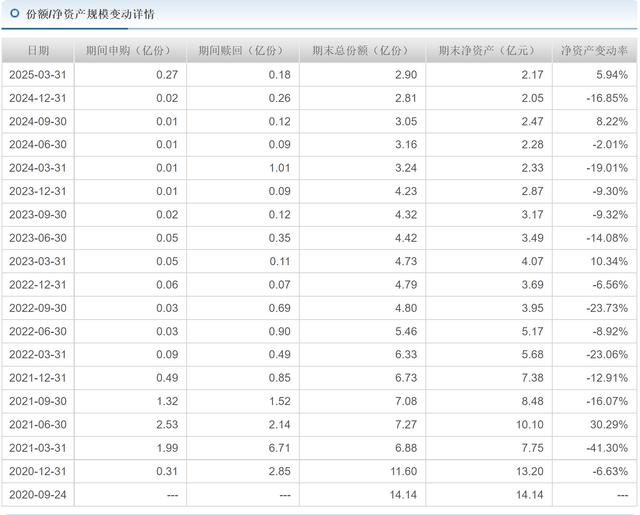This screenshot has width=640, height=515.
Task: Click the 5.94% change rate value
Action: pyautogui.click(x=612, y=75)
